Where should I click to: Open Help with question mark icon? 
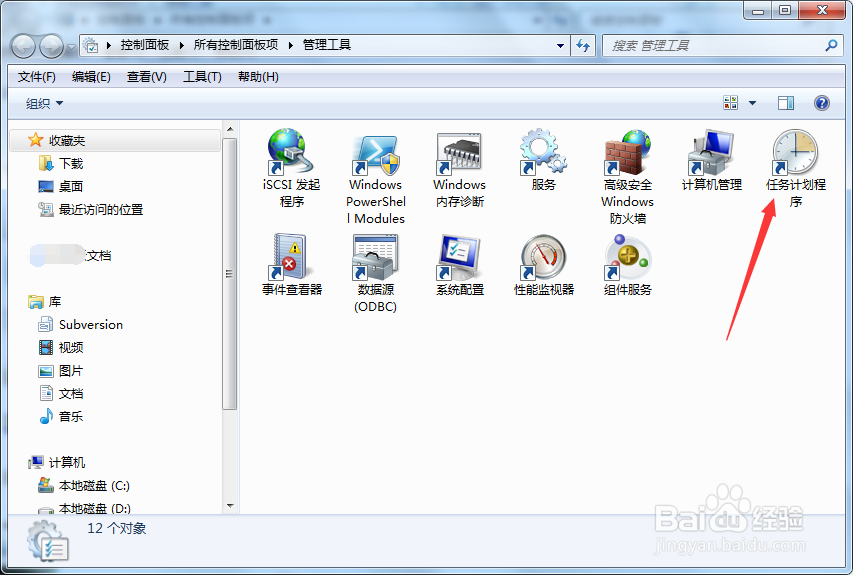pyautogui.click(x=821, y=103)
